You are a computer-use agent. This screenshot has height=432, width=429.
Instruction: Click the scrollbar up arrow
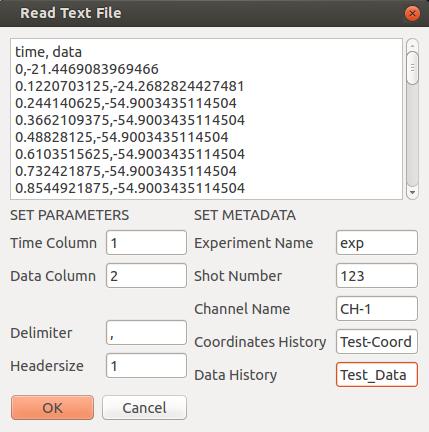click(412, 45)
